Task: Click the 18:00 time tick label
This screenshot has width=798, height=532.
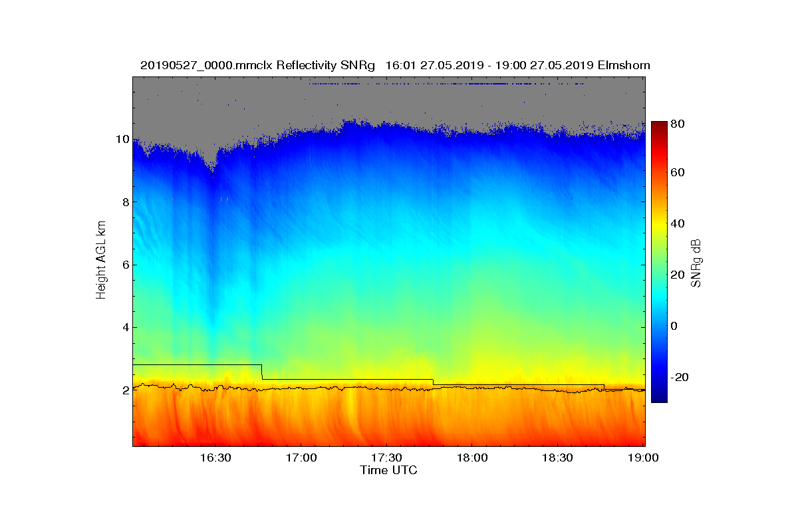Action: tap(472, 458)
